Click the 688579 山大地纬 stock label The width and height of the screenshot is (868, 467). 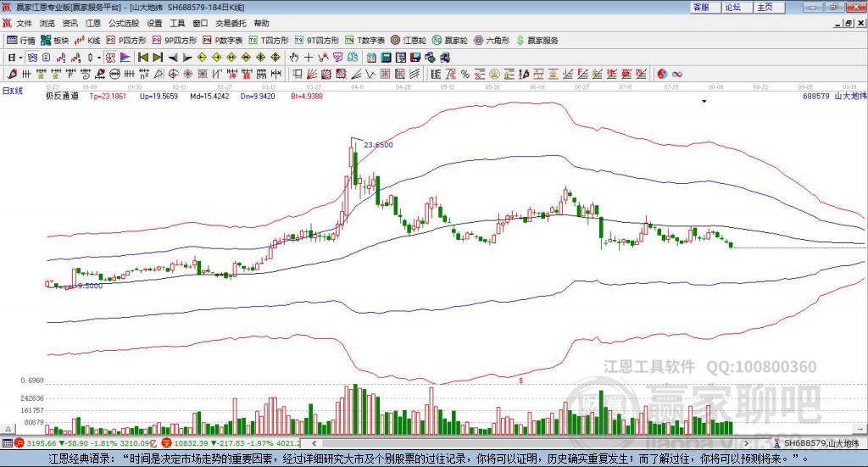(835, 96)
